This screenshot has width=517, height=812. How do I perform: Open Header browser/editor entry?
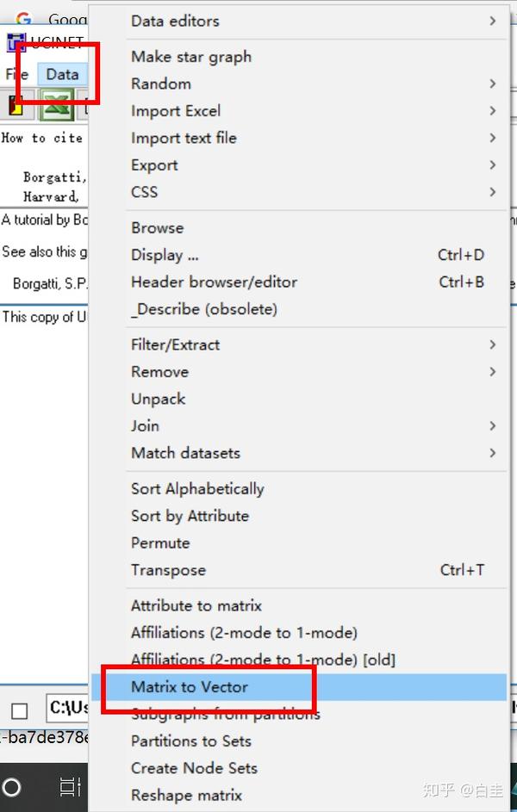214,282
